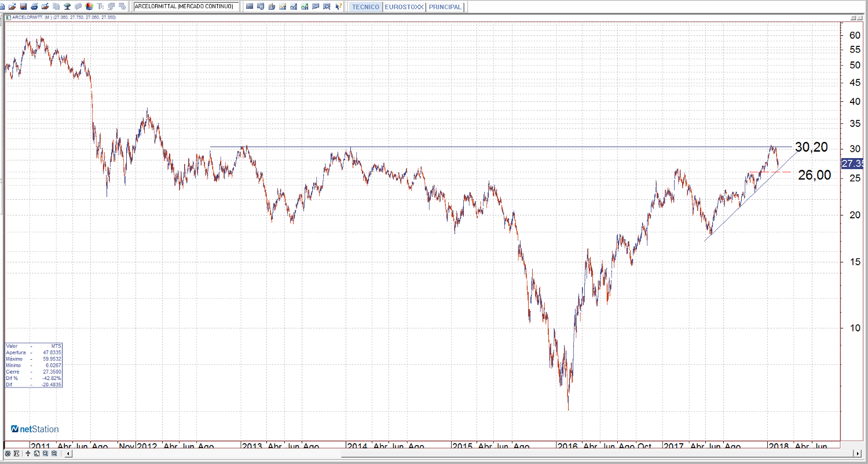Click the Mínimo 6,0267 row in info box
Screen dimensions: 868x464
click(x=34, y=365)
